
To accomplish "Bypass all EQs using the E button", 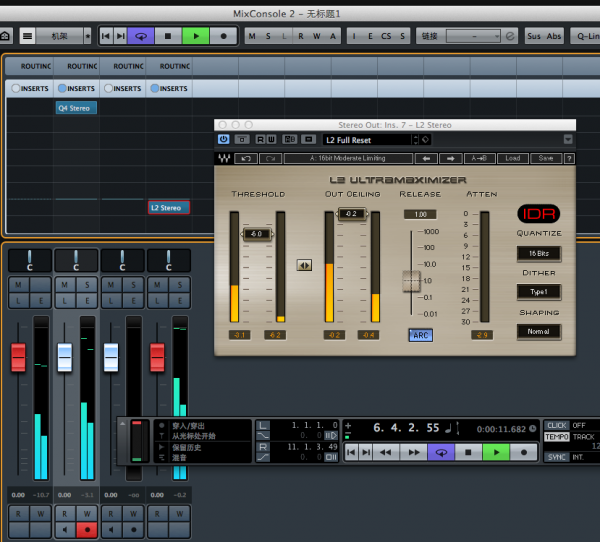I will coord(370,36).
